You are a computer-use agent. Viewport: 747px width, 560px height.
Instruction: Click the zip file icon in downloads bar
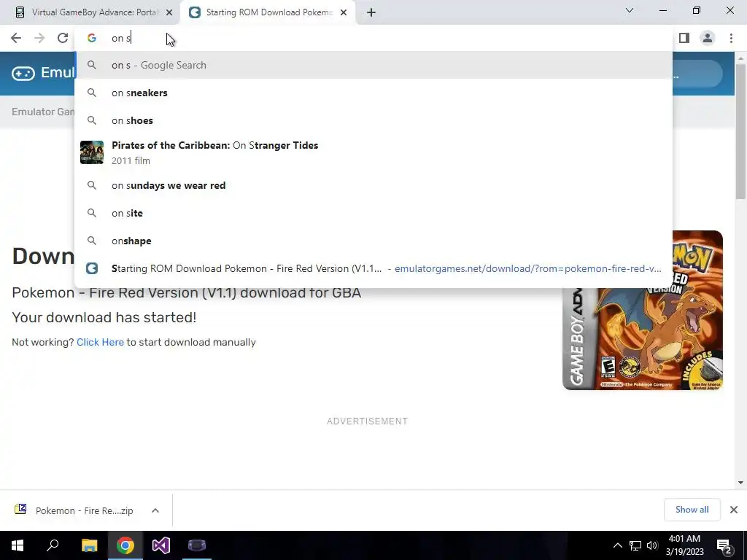click(20, 510)
